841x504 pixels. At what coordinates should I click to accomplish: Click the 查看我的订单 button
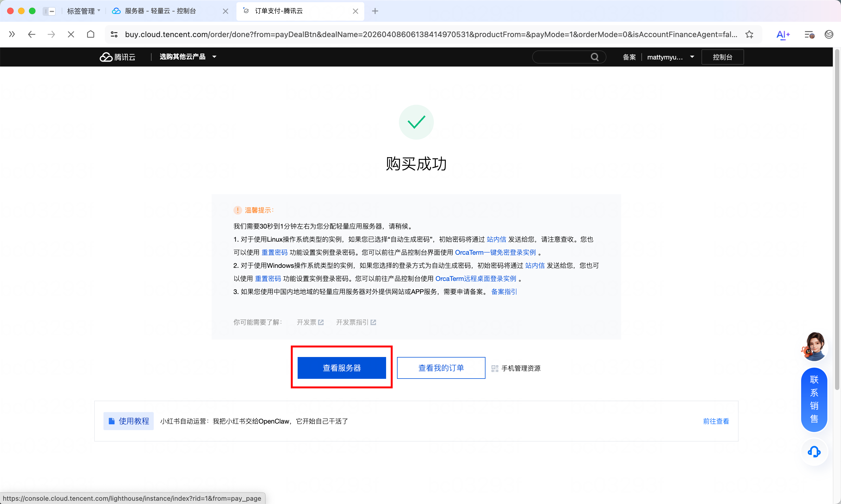click(x=441, y=368)
